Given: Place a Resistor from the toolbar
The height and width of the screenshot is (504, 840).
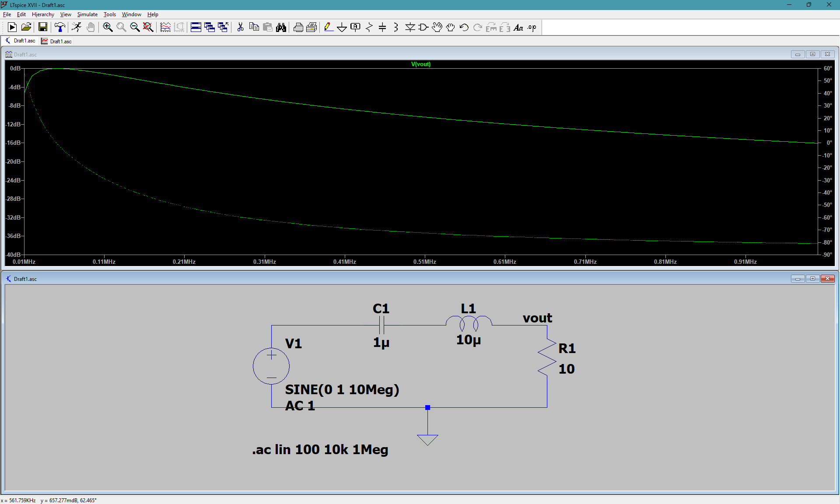Looking at the screenshot, I should coord(369,27).
